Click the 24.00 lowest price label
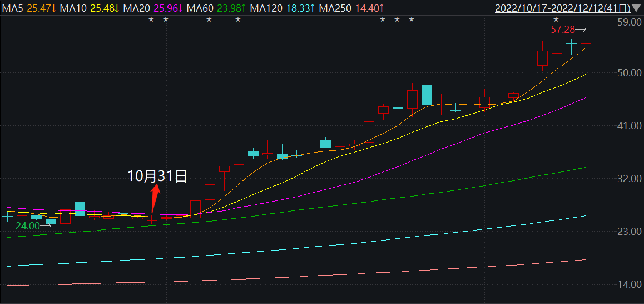 27,225
